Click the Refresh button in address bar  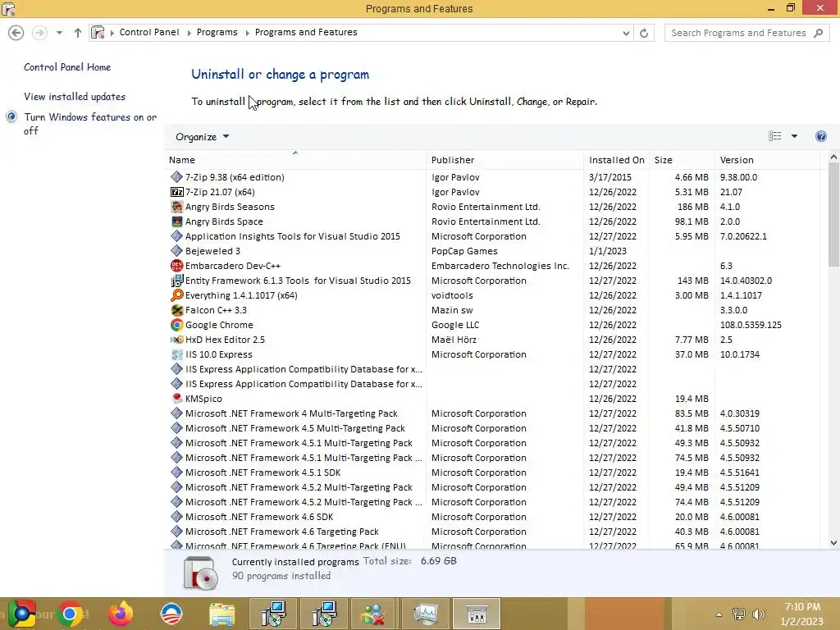point(644,33)
